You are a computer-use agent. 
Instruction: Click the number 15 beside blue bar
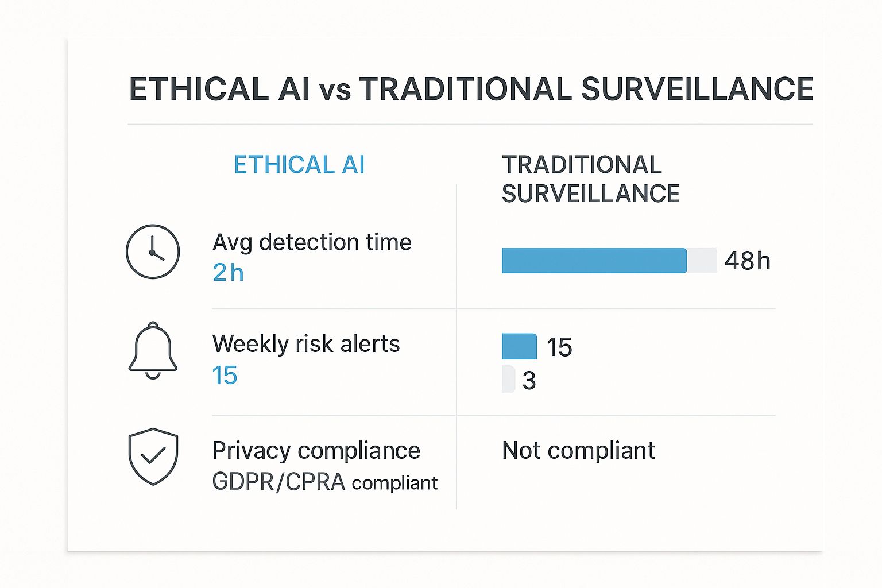pos(559,347)
